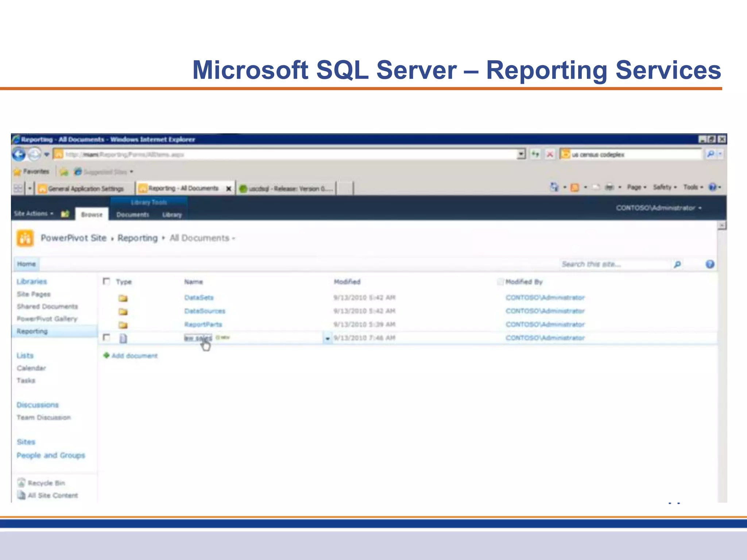Click in the Search this site field
Screen dimensions: 747x560
[x=616, y=264]
